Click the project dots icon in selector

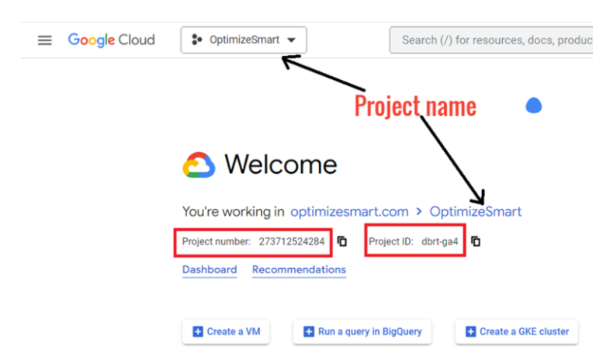tap(196, 40)
